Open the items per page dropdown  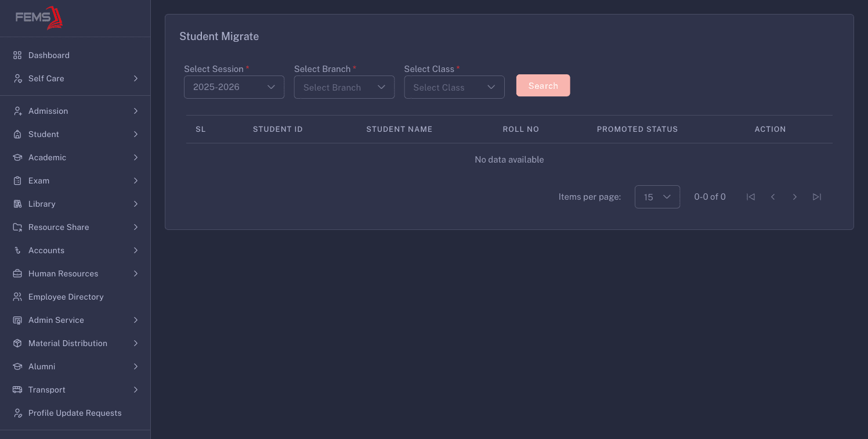pos(657,197)
